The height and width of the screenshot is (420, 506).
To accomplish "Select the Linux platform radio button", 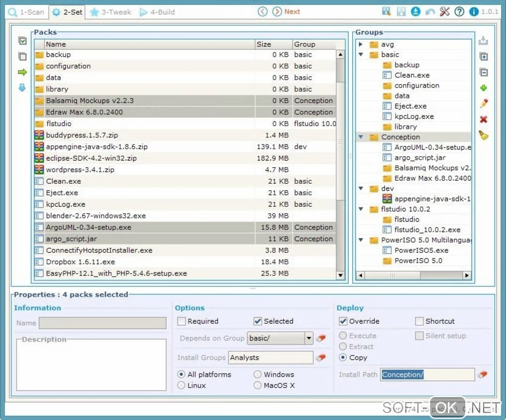I will tap(182, 385).
